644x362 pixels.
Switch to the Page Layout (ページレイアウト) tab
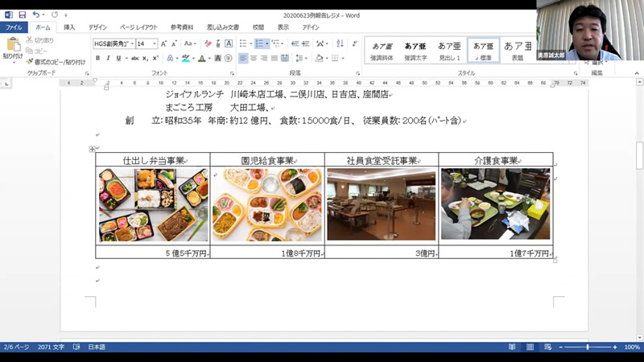[x=138, y=27]
